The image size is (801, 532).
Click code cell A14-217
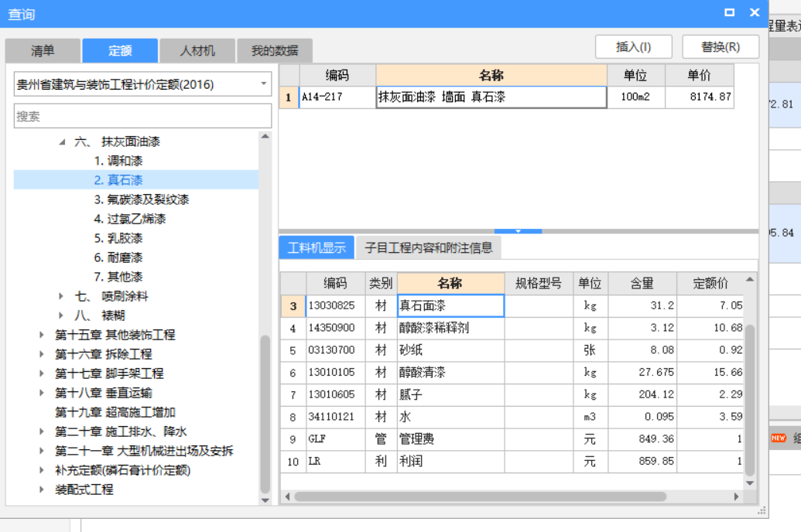337,97
